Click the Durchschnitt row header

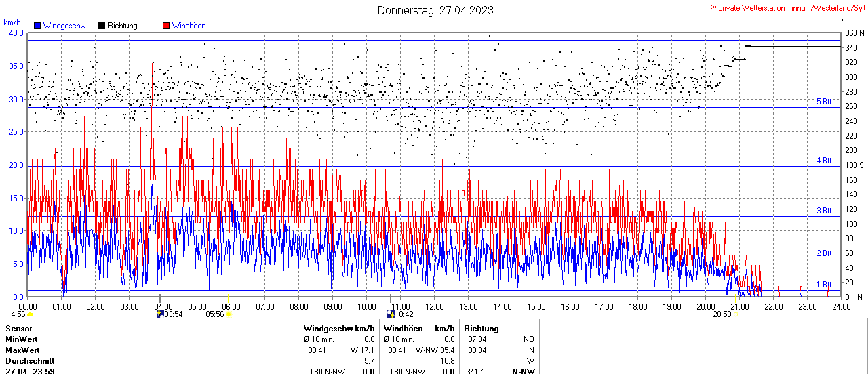(28, 361)
